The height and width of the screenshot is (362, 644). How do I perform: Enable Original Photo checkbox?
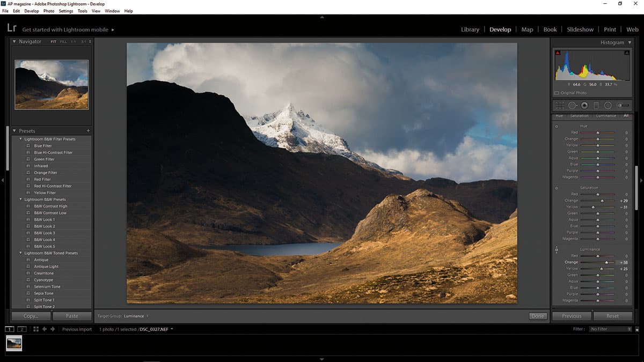click(x=557, y=93)
